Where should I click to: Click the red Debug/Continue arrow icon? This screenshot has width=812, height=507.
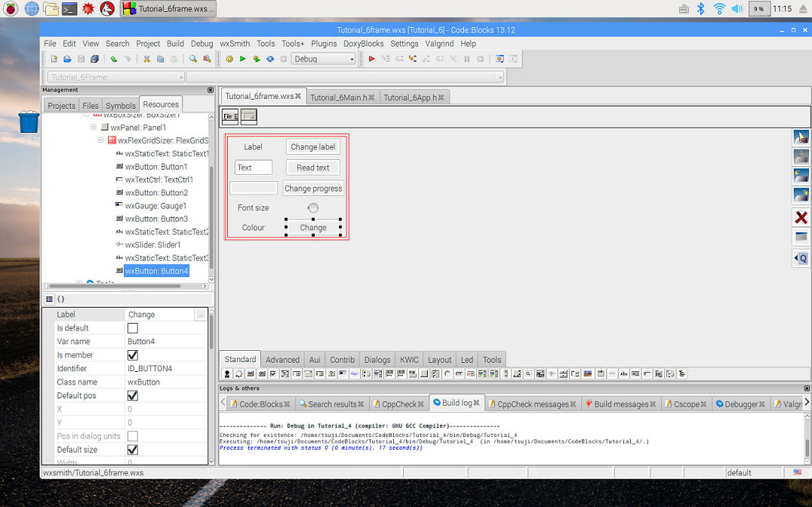(371, 59)
